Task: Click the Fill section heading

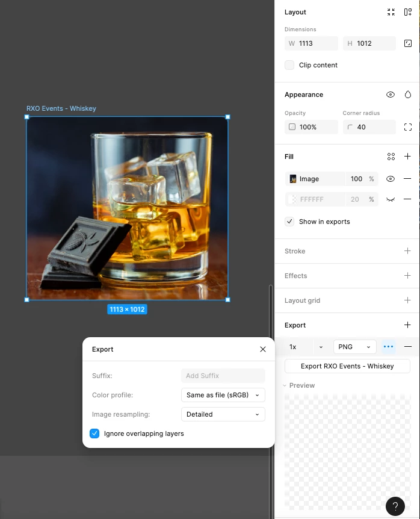Action: (289, 157)
